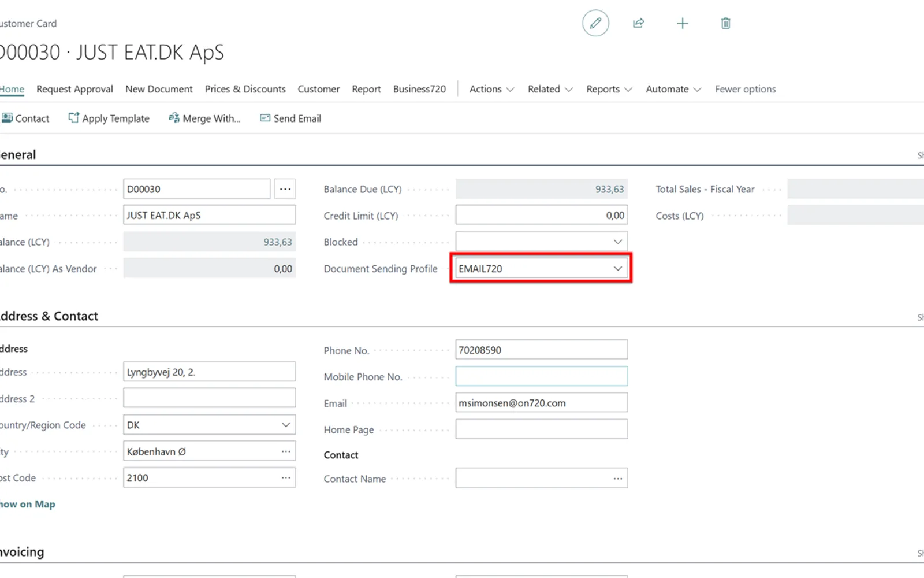
Task: Open Country/Region Code dropdown
Action: [286, 425]
